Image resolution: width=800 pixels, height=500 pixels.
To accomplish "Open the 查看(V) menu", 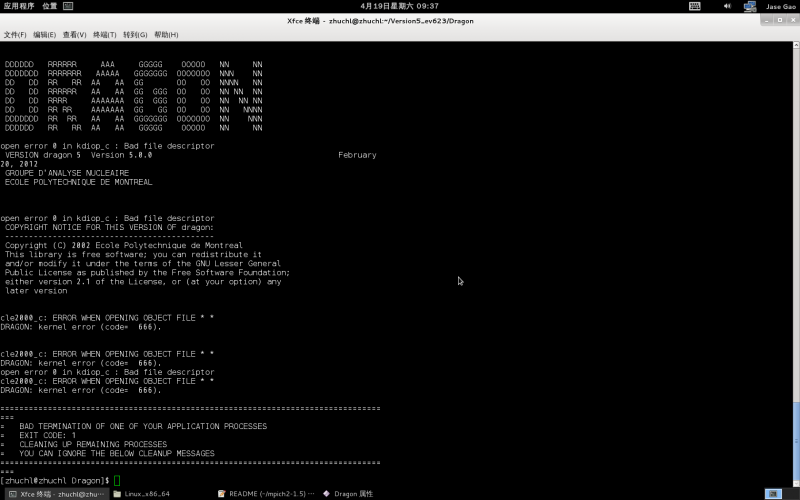I will (74, 35).
